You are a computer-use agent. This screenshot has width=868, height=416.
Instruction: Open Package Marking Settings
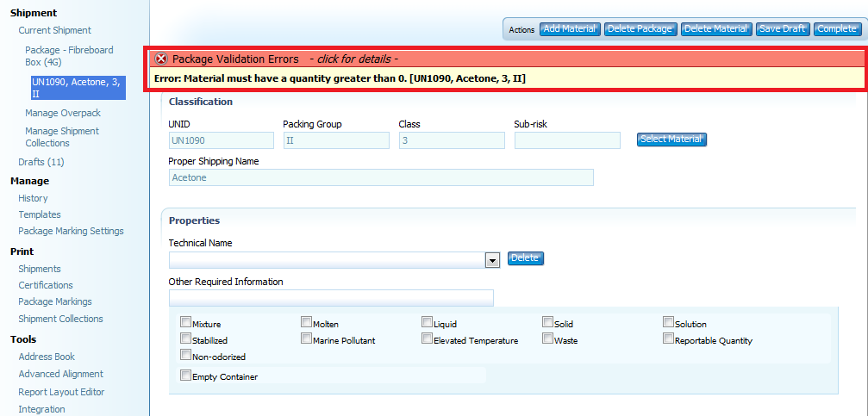(x=71, y=231)
